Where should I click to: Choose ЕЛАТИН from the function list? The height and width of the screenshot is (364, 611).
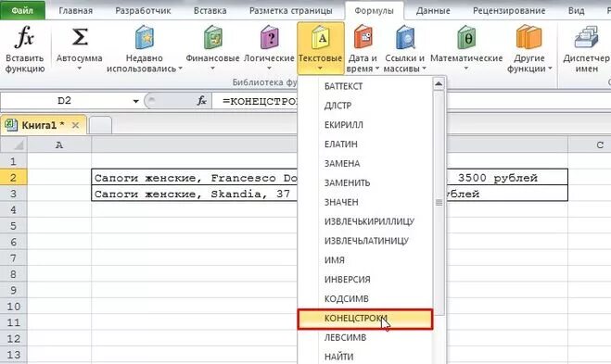point(365,144)
